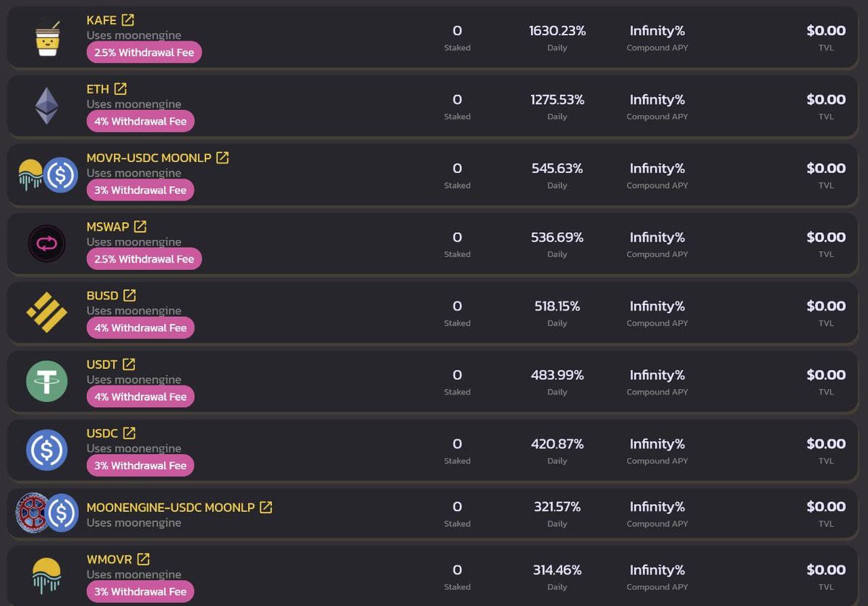
Task: Open the USDT external link icon
Action: point(129,364)
